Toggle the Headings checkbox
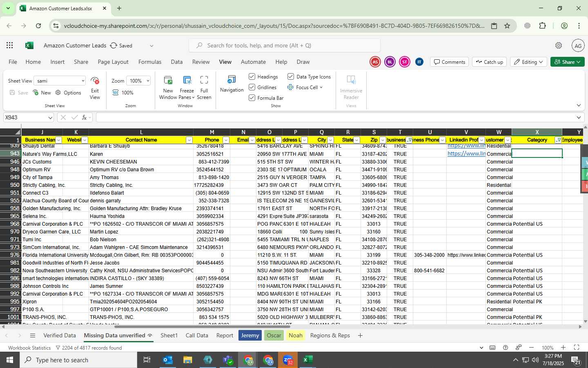The image size is (588, 368). coord(252,76)
